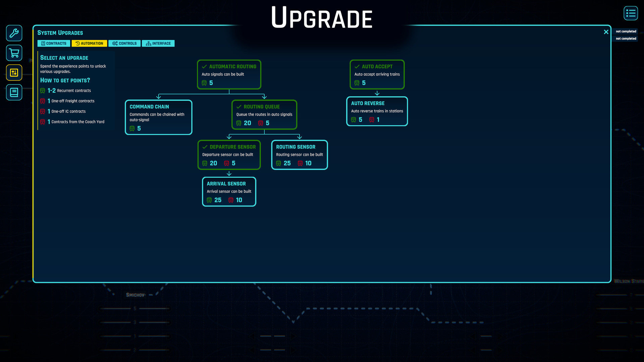Expand the Routing Queue upgrade node
This screenshot has height=362, width=644.
(264, 114)
